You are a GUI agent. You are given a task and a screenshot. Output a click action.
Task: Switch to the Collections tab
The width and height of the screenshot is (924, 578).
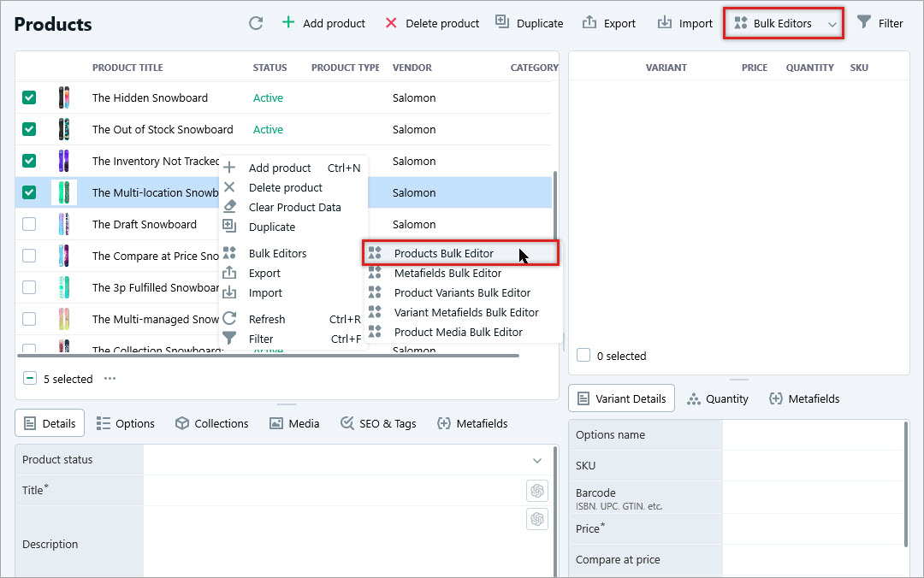(212, 423)
